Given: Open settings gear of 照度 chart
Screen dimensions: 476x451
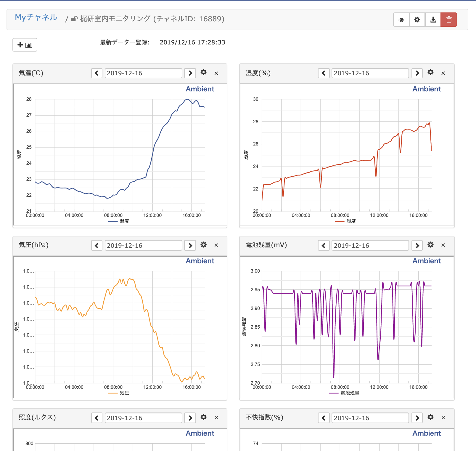Looking at the screenshot, I should (203, 417).
